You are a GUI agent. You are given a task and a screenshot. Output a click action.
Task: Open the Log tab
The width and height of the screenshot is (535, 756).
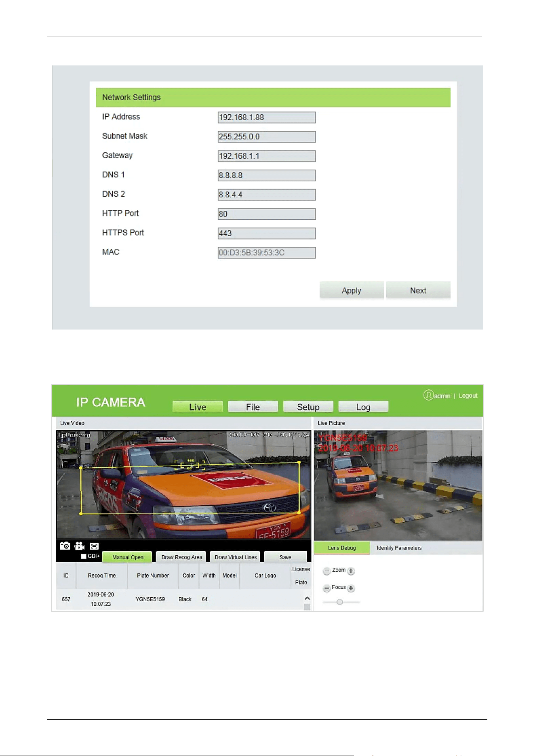(363, 407)
